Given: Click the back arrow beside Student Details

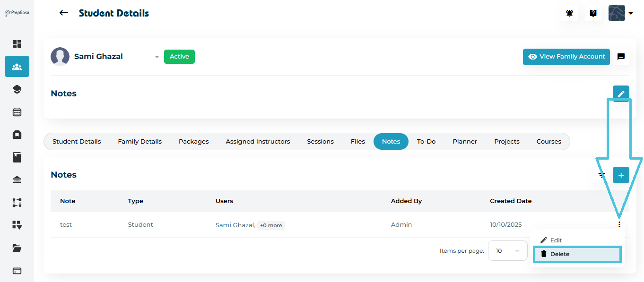Looking at the screenshot, I should click(x=63, y=13).
